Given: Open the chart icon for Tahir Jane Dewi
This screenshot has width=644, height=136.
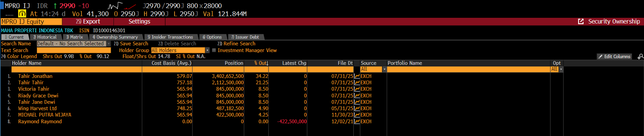Looking at the screenshot, I should point(357,102).
